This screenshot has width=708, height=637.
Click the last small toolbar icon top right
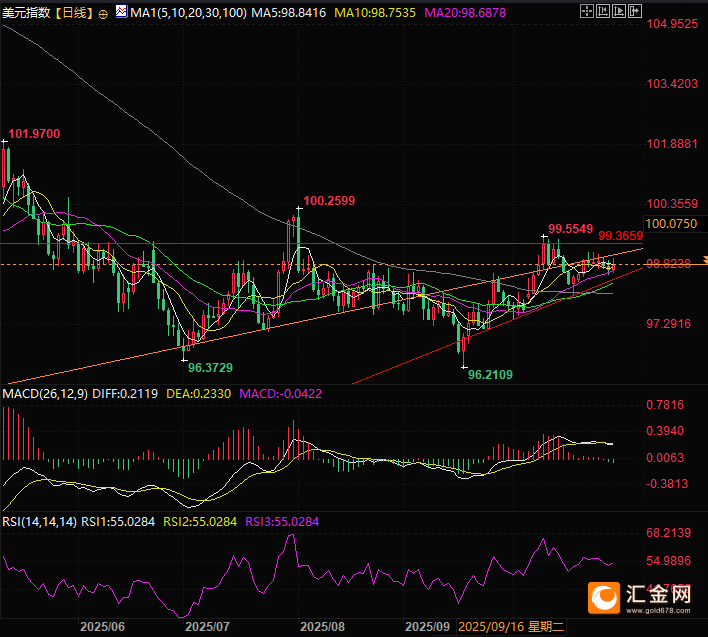[695, 12]
